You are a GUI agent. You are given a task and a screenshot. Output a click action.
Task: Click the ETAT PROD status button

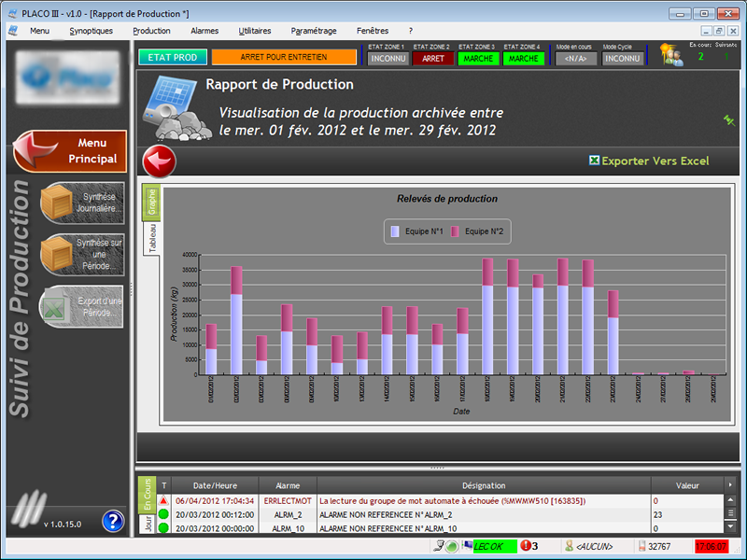tap(173, 57)
